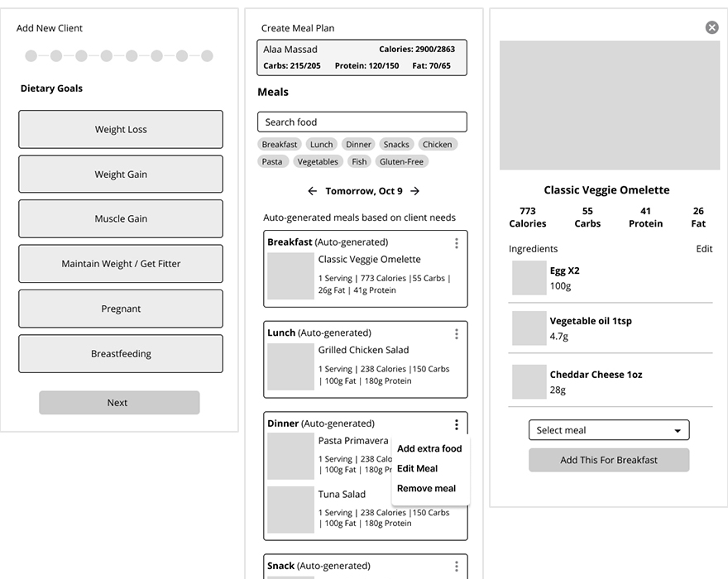This screenshot has height=579, width=728.
Task: Choose Remove meal from dinner menu
Action: (x=426, y=489)
